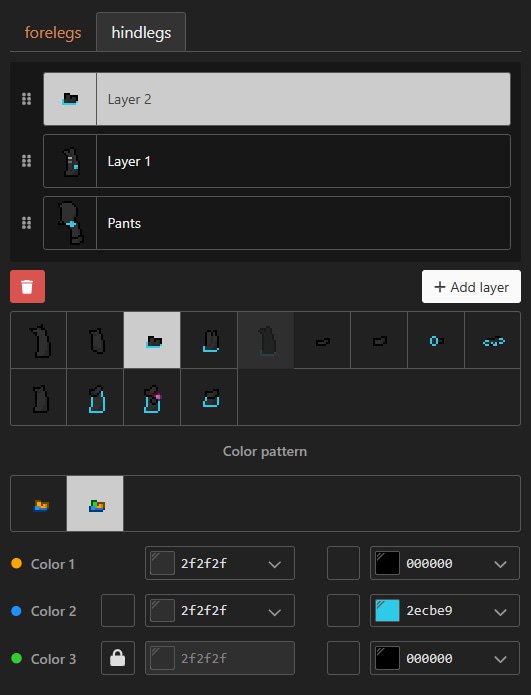
Task: Open the hindlegs tab
Action: pos(141,32)
